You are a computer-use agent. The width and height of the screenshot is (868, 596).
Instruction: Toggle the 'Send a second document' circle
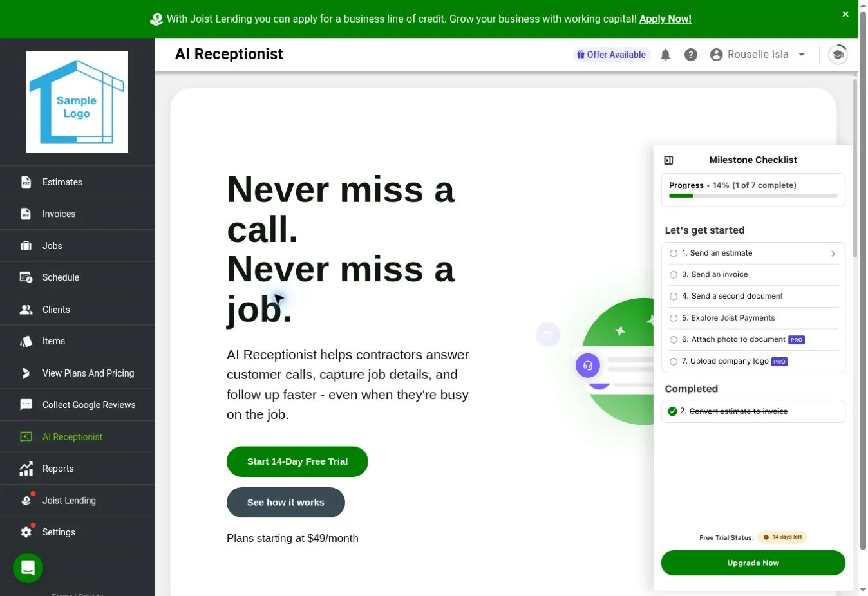tap(674, 297)
